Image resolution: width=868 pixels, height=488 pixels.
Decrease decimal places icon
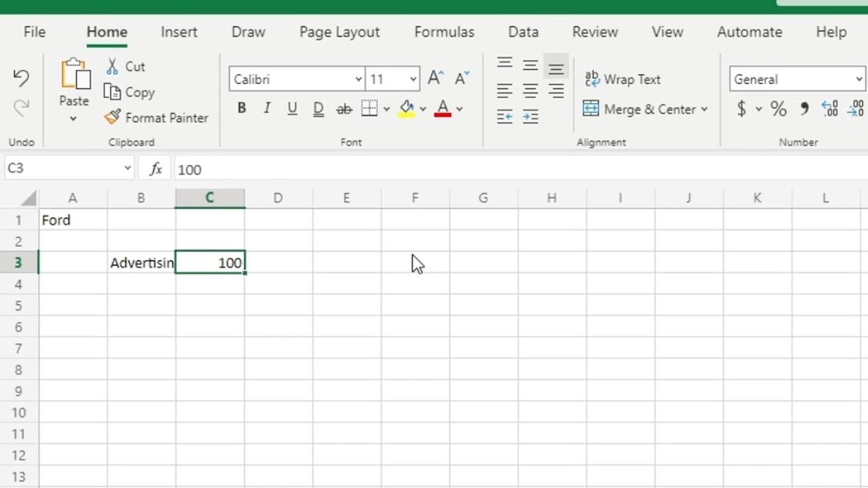point(856,108)
